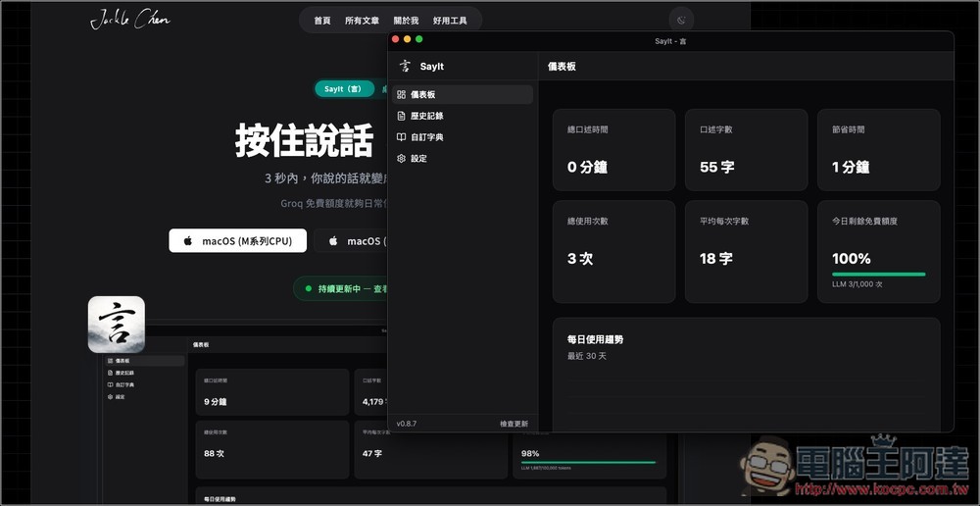
Task: Click the 最近 30 天 subtitle
Action: pyautogui.click(x=587, y=356)
